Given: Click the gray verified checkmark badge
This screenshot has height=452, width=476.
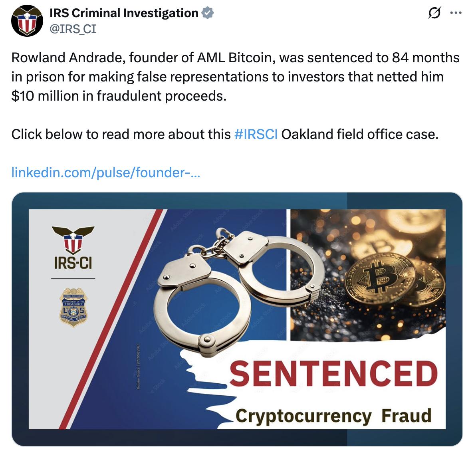Looking at the screenshot, I should click(x=207, y=13).
